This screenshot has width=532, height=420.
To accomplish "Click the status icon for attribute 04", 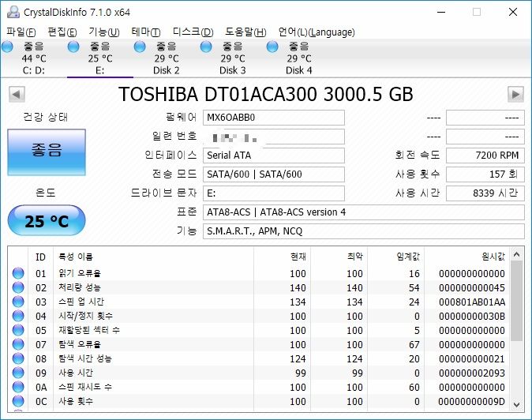I will [x=18, y=316].
